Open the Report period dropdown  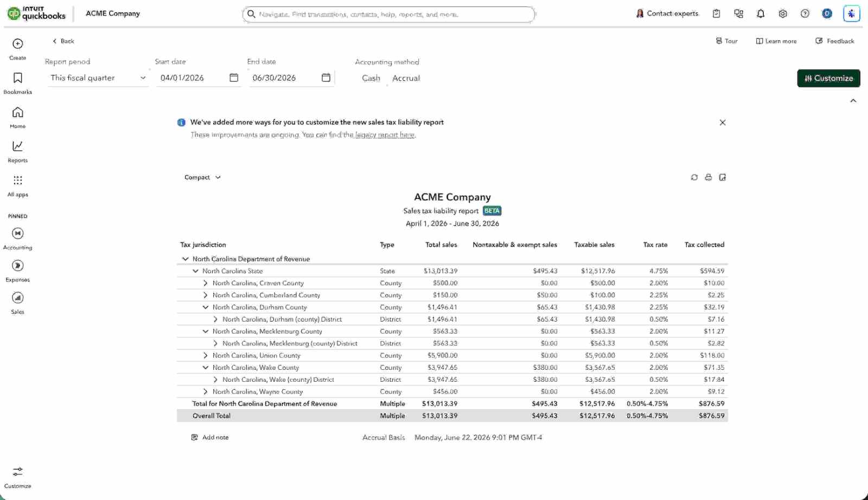[98, 78]
